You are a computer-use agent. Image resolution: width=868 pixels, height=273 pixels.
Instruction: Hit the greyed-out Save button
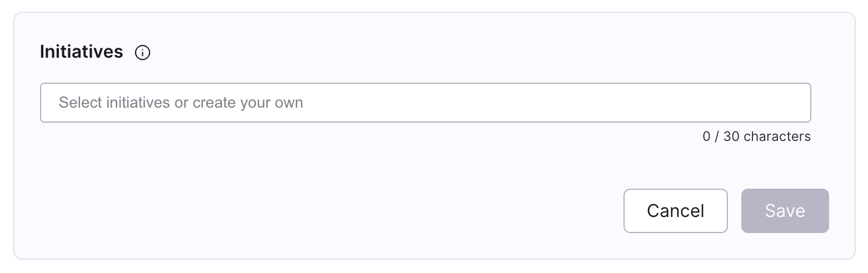click(785, 211)
